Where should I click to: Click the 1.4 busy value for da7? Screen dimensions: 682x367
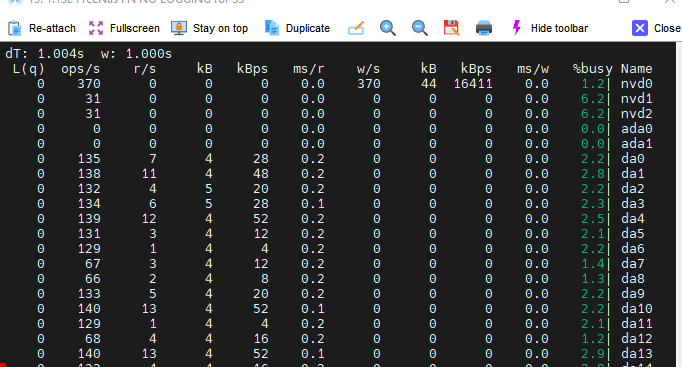592,264
